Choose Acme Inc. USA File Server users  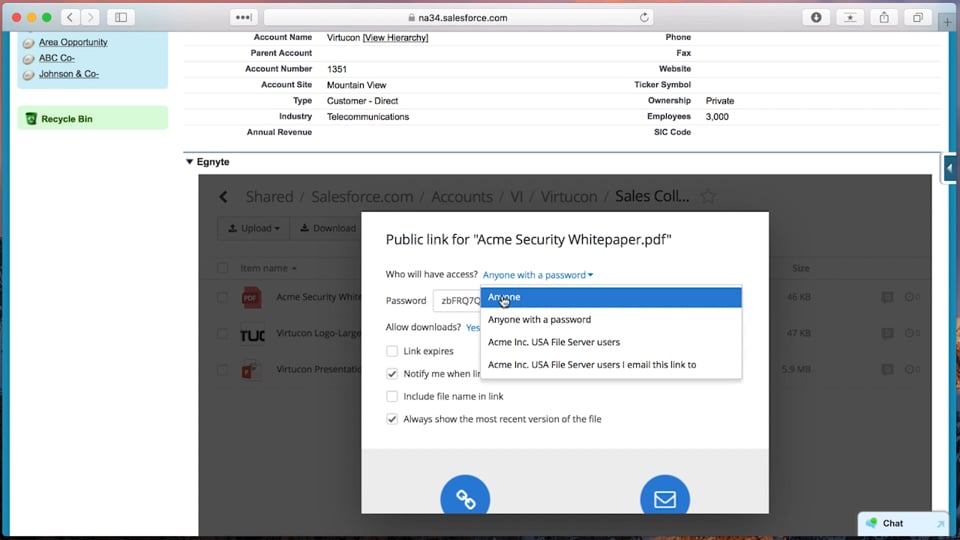[554, 342]
